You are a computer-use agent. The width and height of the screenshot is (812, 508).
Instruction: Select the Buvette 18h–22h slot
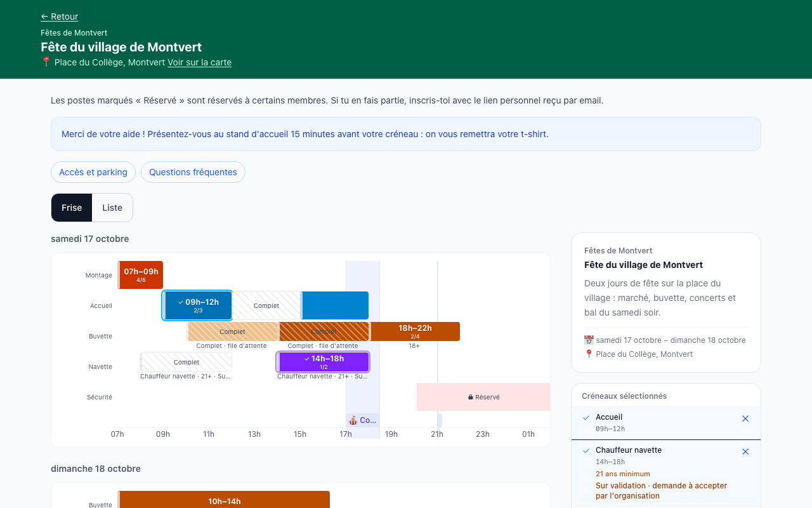(x=415, y=331)
